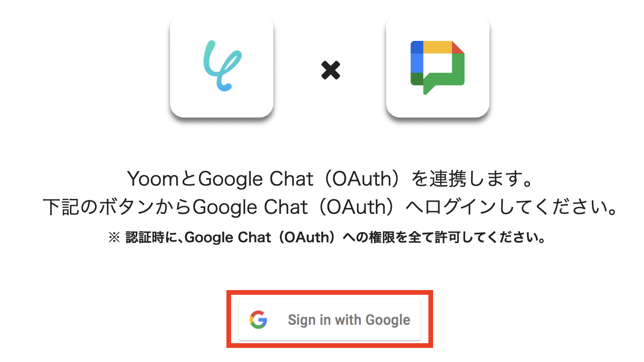644x362 pixels.
Task: Click the white card behind the Yoom logo
Action: point(222,65)
